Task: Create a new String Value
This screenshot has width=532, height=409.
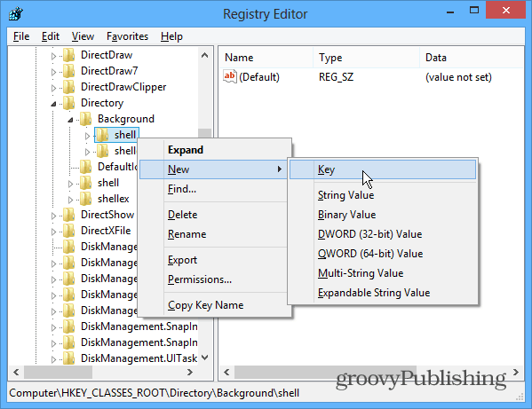Action: (x=383, y=195)
